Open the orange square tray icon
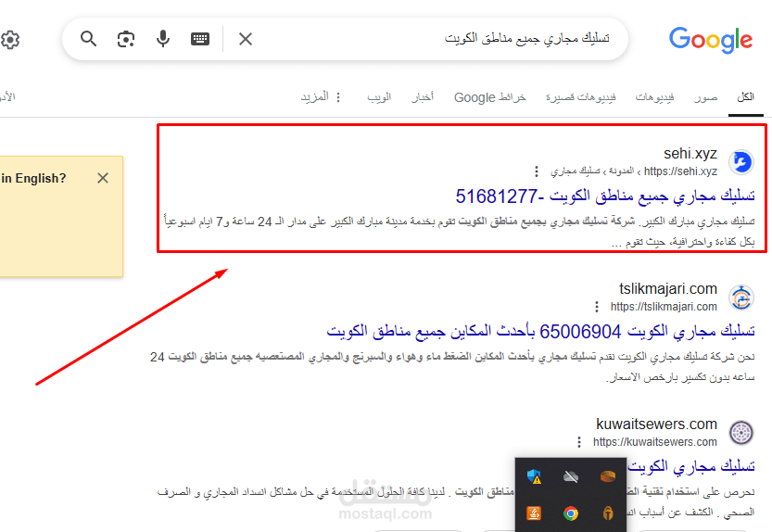 coord(534,513)
